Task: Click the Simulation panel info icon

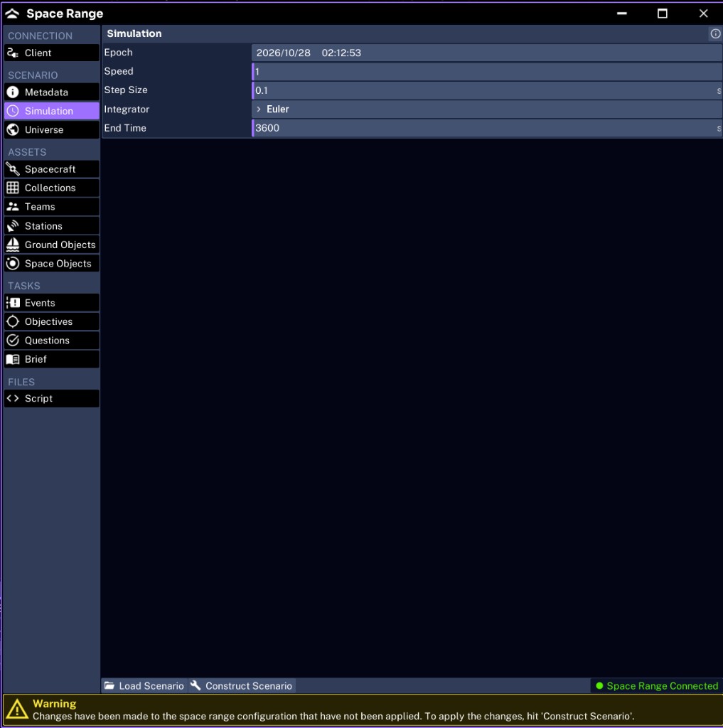Action: 715,33
